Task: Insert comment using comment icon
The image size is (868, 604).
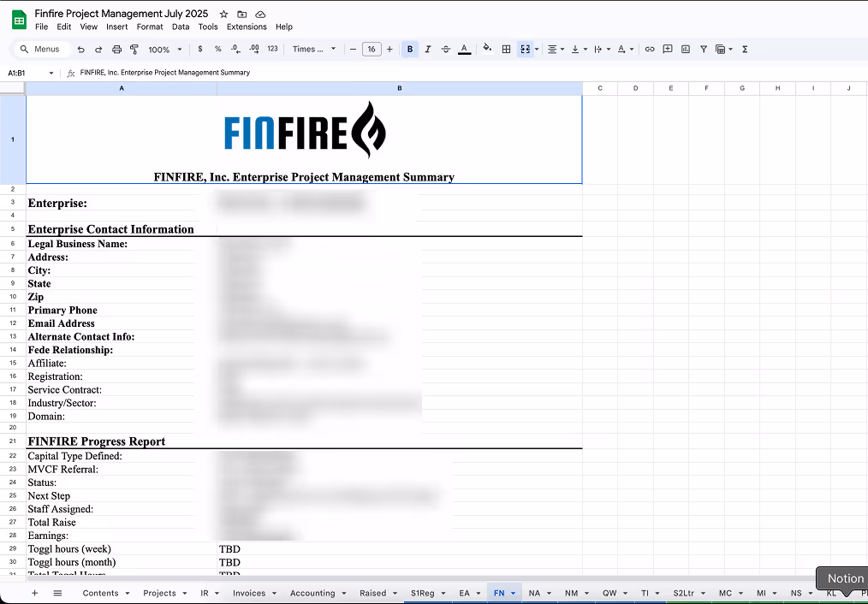Action: click(668, 50)
